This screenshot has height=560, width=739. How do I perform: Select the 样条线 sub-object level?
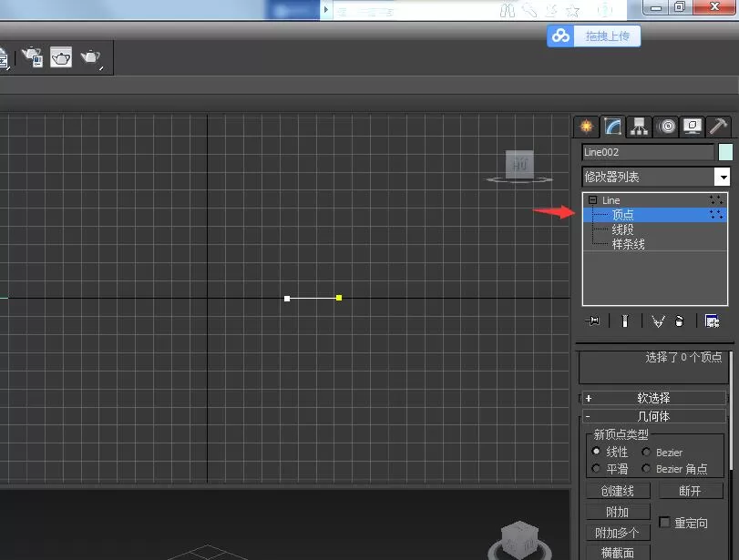[628, 244]
